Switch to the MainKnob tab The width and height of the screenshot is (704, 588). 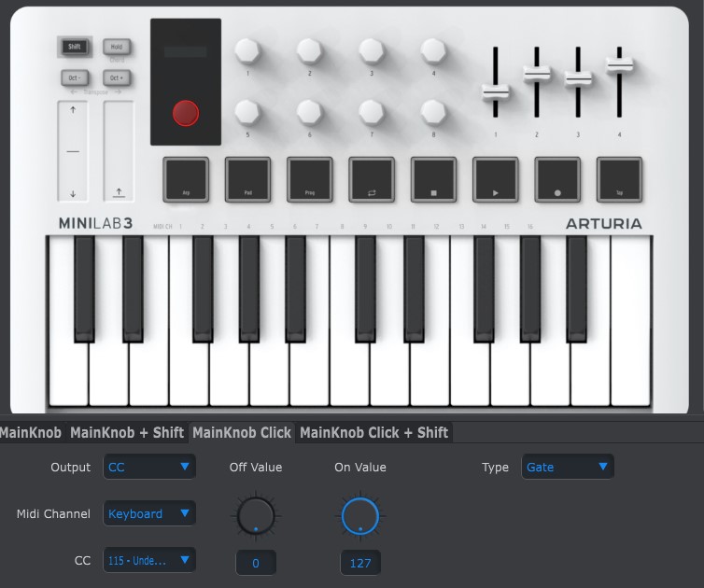pos(31,433)
